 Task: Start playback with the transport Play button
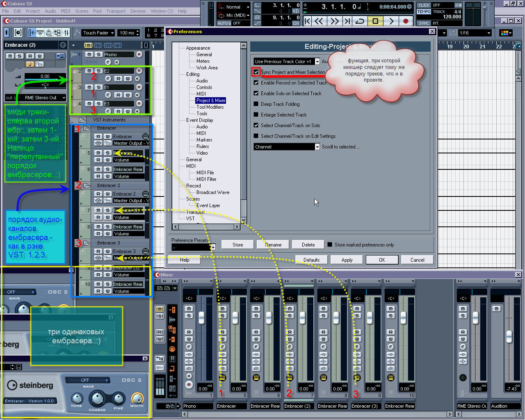point(391,21)
